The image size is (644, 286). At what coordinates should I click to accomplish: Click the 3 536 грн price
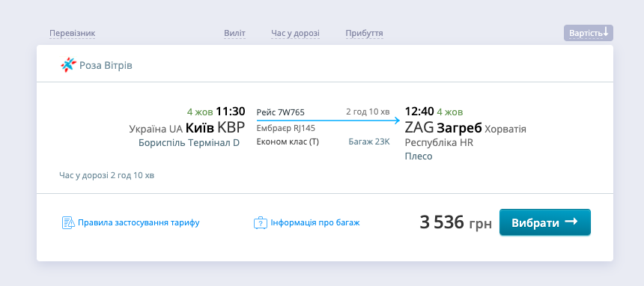point(455,222)
